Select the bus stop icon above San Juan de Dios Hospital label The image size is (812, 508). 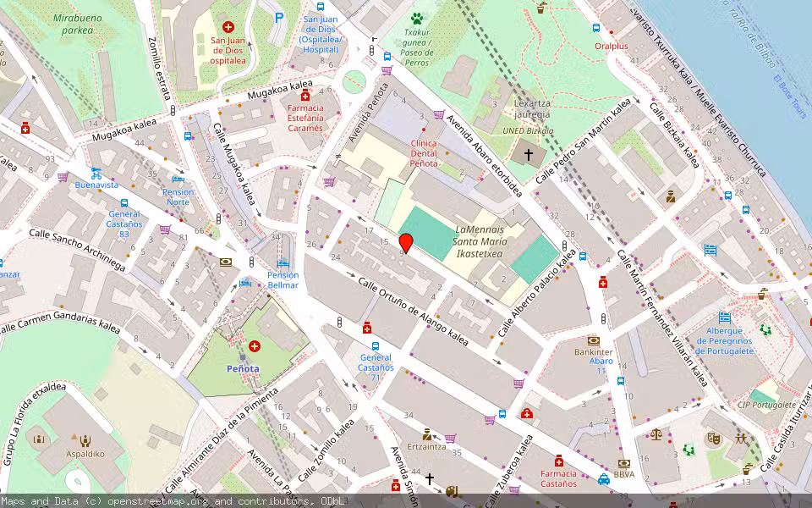pos(320,6)
